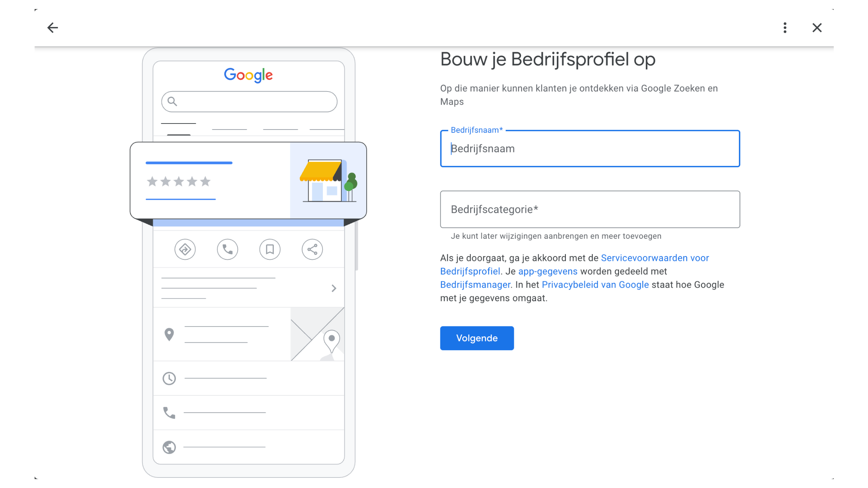Viewport: 868px width, 488px height.
Task: Focus the Bedrijfsnaam text field
Action: click(590, 149)
